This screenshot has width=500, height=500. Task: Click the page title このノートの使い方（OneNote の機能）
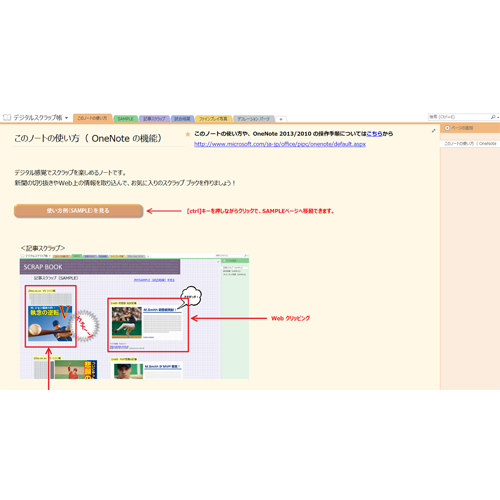click(x=88, y=138)
